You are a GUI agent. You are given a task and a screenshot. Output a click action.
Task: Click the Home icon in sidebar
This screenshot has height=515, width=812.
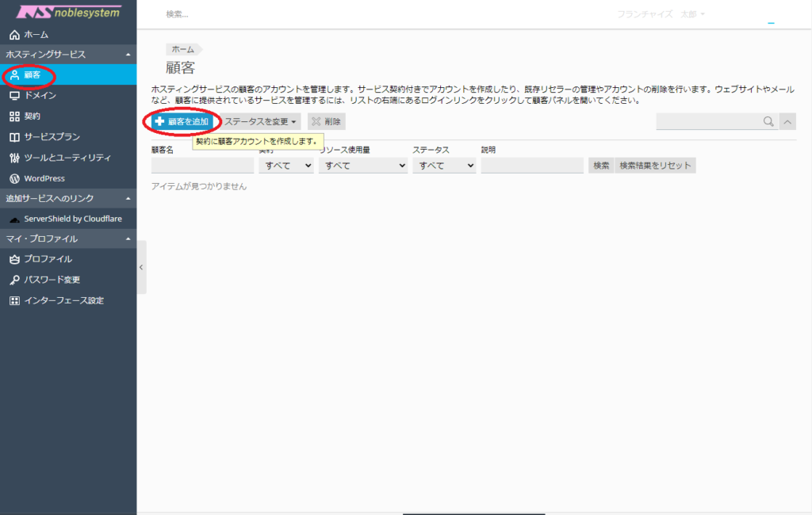click(14, 35)
